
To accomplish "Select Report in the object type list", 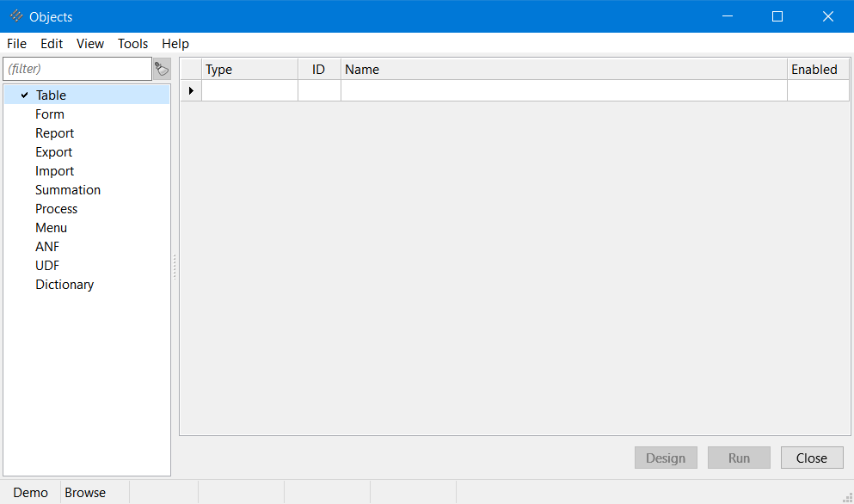I will (x=54, y=133).
